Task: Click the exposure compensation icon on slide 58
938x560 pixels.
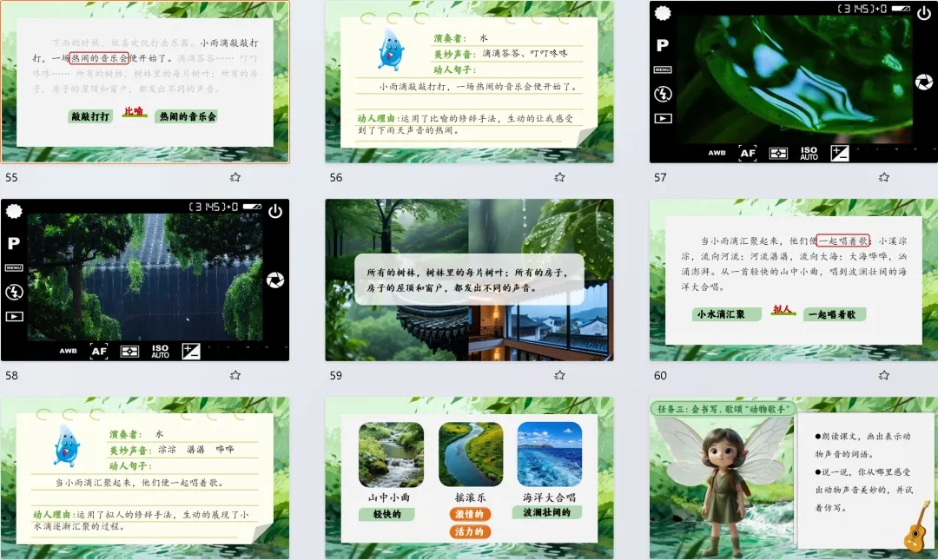Action: coord(191,352)
